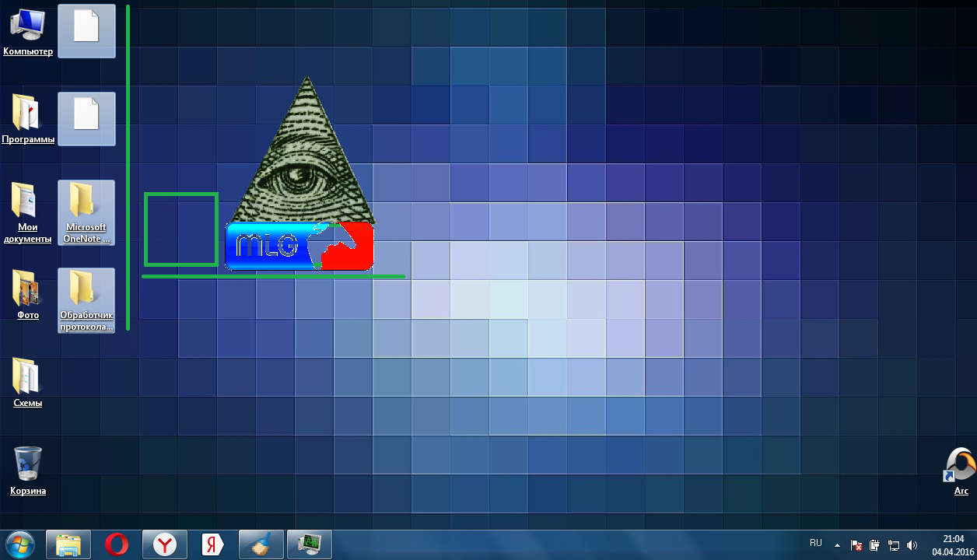
Task: Select the Программы folder icon
Action: [x=28, y=119]
